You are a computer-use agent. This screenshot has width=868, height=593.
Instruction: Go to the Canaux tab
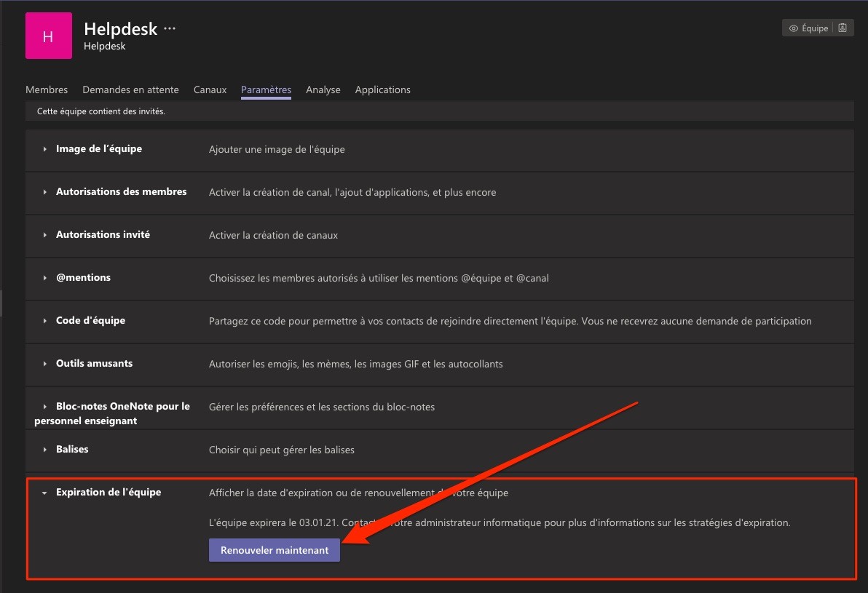point(210,89)
